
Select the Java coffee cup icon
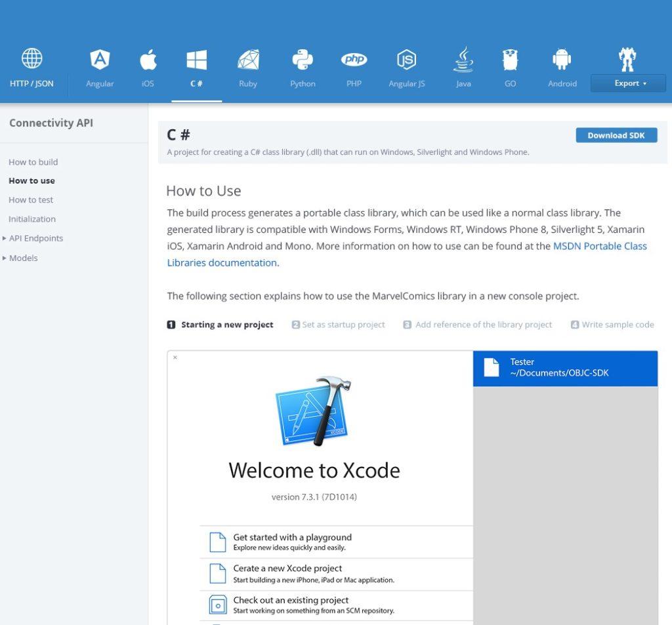[464, 59]
